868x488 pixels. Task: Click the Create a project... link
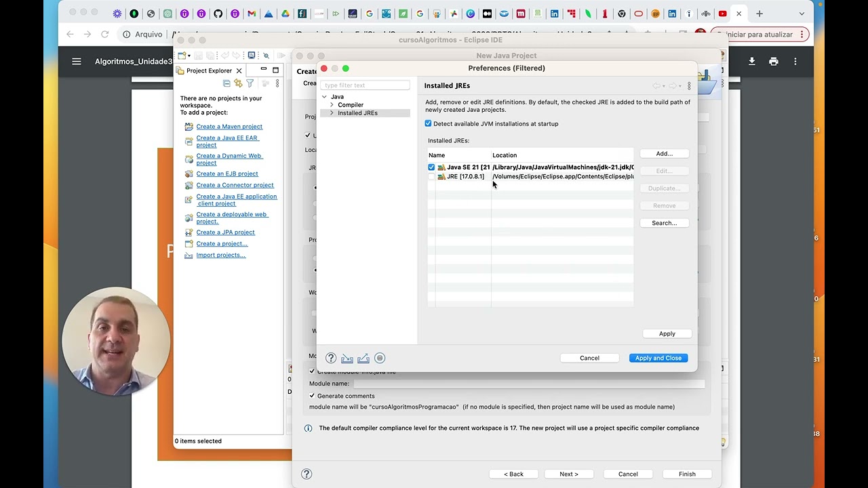pyautogui.click(x=222, y=244)
